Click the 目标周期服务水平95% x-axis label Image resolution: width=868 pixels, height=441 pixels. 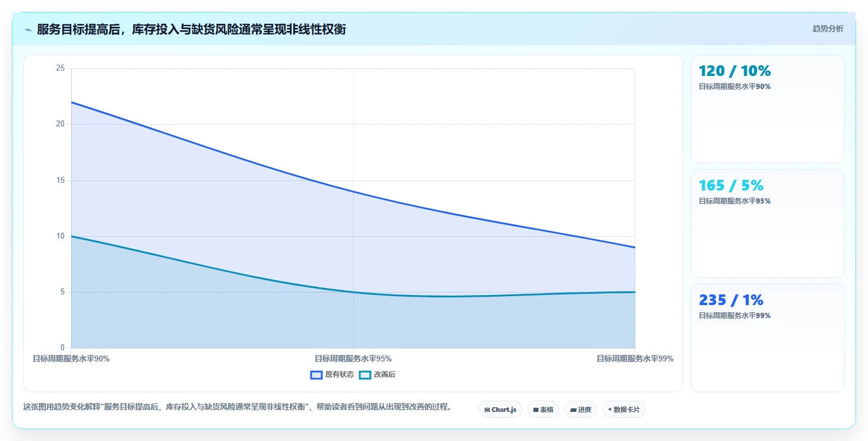[x=353, y=358]
